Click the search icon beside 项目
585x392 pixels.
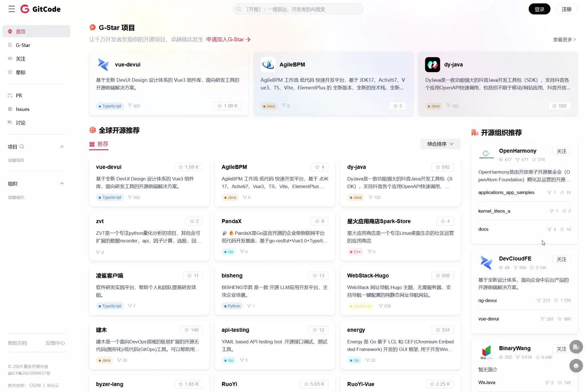(22, 147)
